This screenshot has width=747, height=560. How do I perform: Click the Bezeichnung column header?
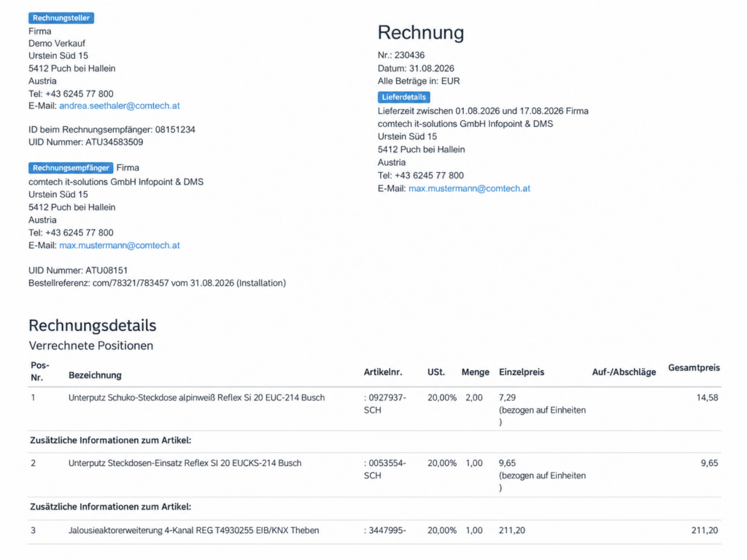click(95, 376)
